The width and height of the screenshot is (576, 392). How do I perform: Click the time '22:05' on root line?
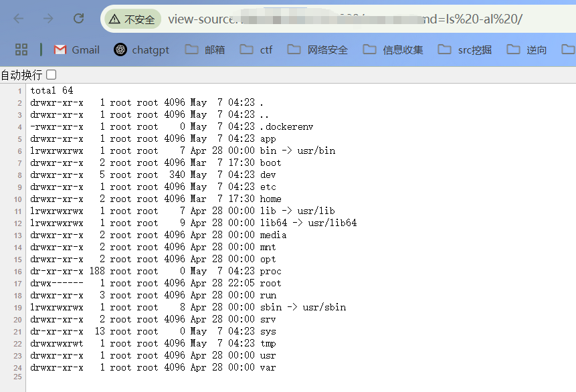tap(242, 283)
